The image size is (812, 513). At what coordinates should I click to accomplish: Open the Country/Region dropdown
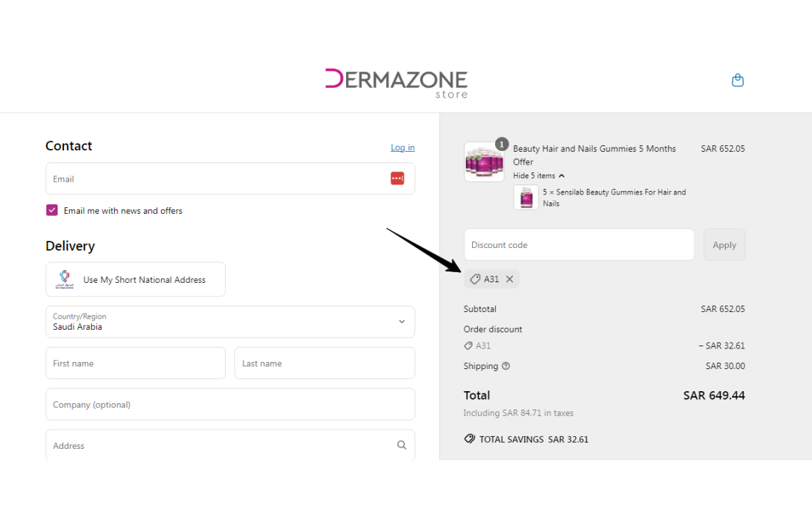click(x=230, y=322)
